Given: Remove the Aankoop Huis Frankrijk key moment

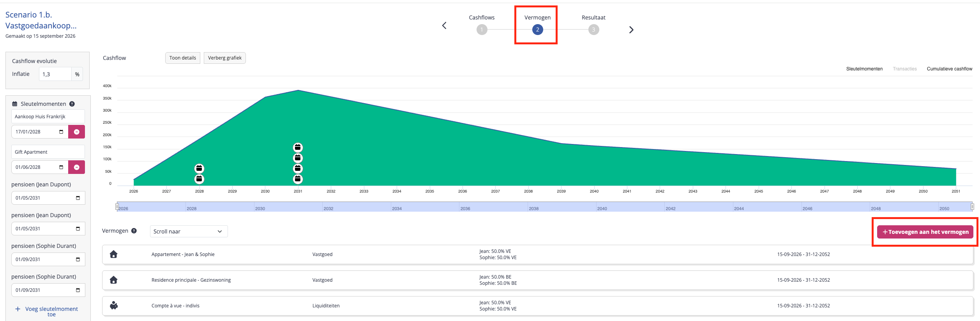Looking at the screenshot, I should tap(76, 132).
